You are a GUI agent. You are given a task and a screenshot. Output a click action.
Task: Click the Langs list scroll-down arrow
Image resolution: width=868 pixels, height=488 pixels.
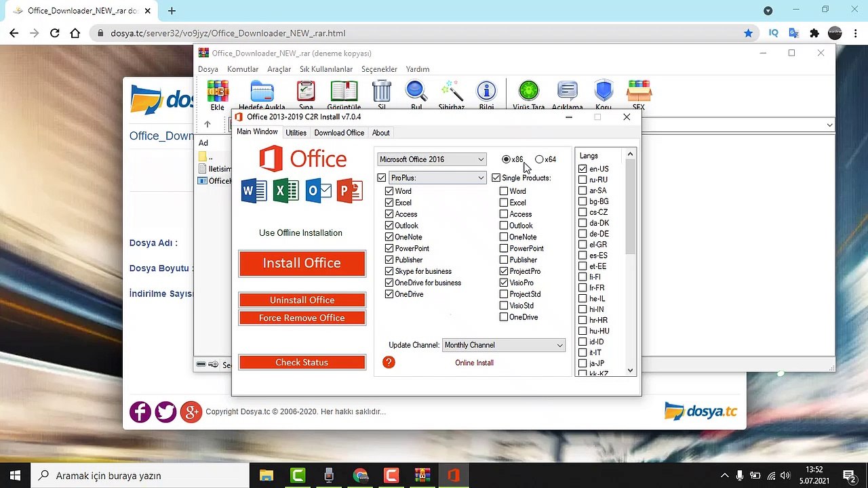630,370
